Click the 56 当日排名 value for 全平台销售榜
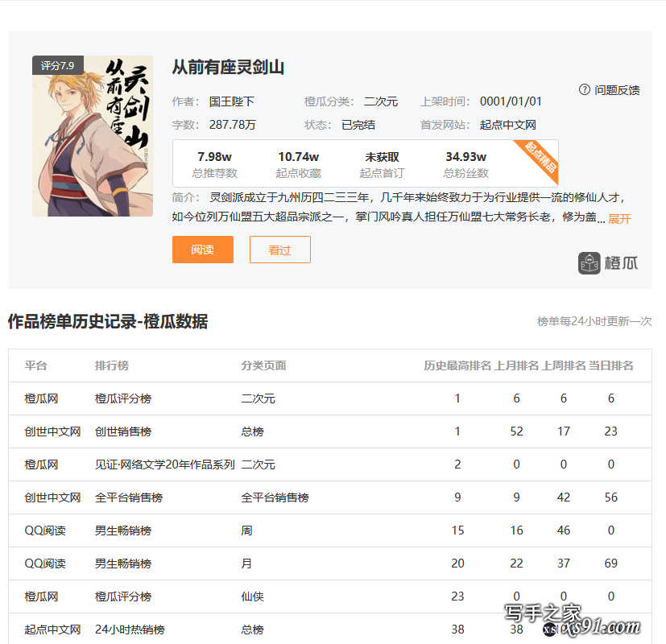 (610, 497)
